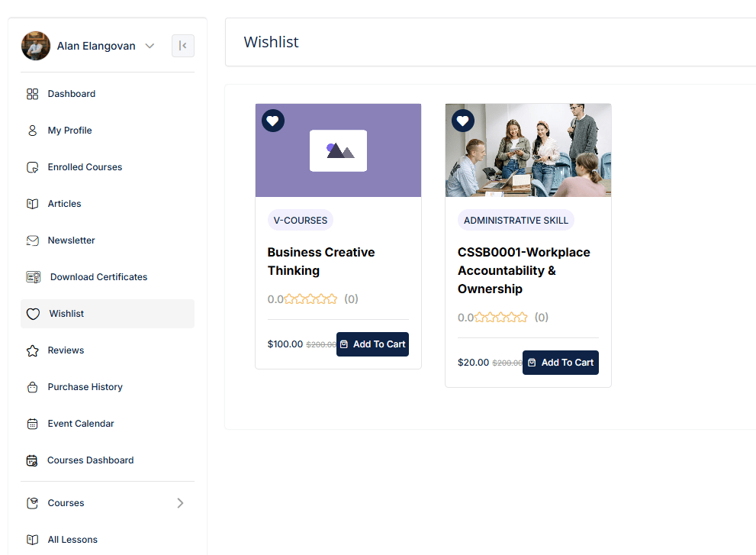Click the V-COURSES category tag
The image size is (756, 555).
click(301, 221)
